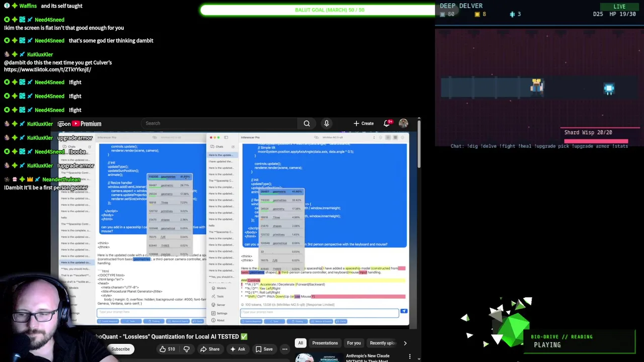Focus the YouTube Search input field

pos(219,123)
